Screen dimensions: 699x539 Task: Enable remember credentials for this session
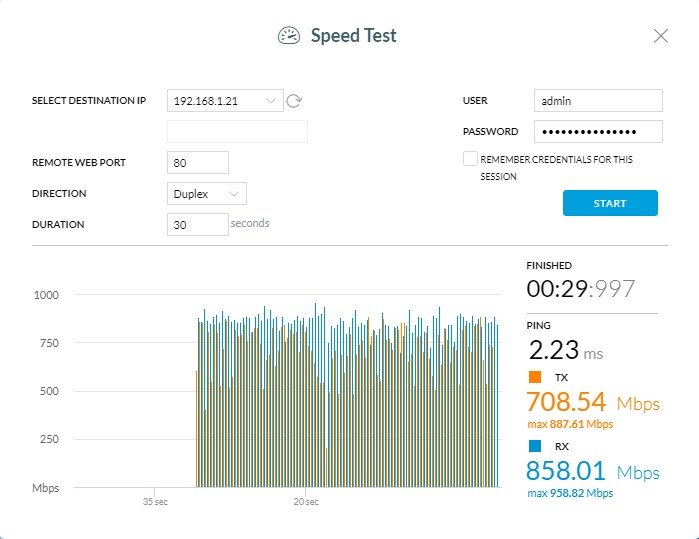coord(469,159)
